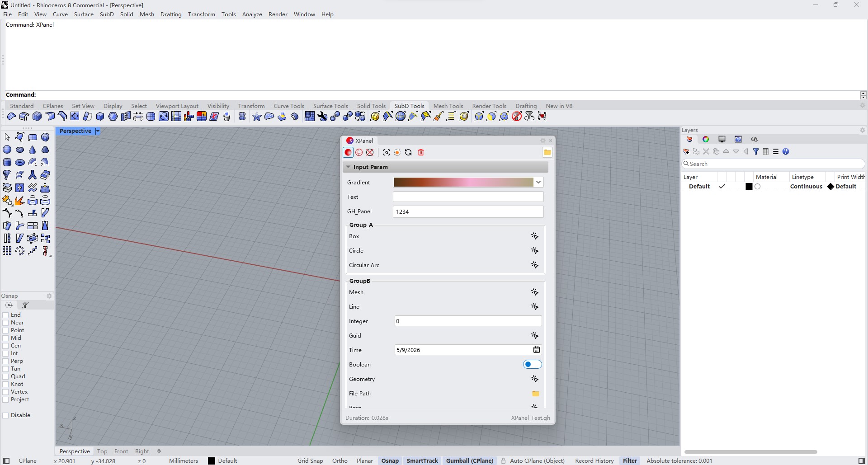The image size is (868, 465).
Task: Select the paintbrush tool in SubD Tools toolbar
Action: pyautogui.click(x=438, y=117)
